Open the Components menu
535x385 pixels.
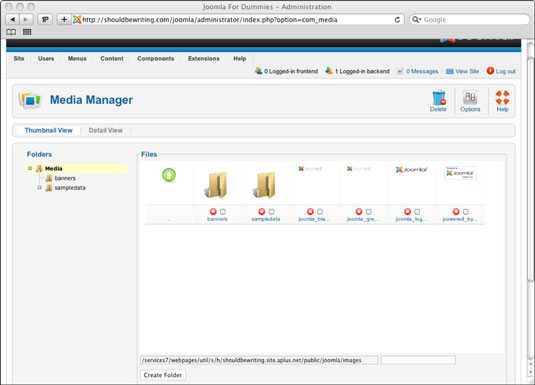coord(156,58)
